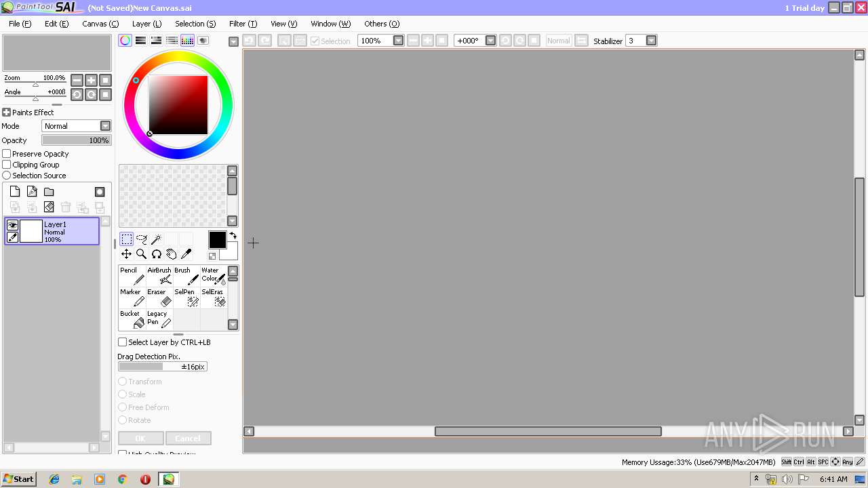Click the Layer1 thumbnail

click(x=31, y=231)
